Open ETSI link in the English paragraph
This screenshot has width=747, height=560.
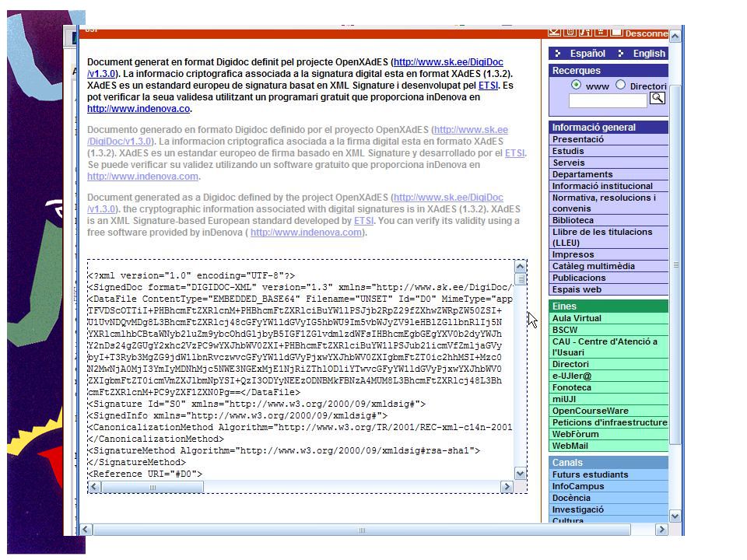[363, 220]
